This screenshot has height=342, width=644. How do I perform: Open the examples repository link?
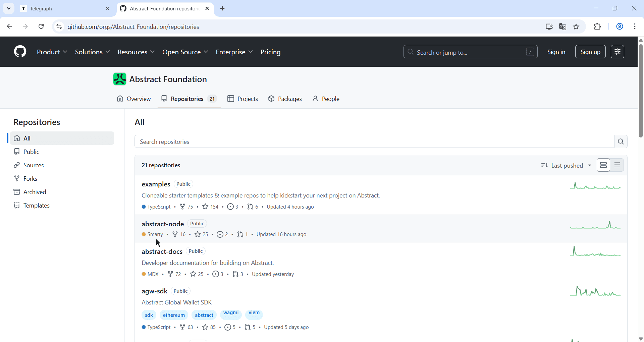tap(156, 184)
